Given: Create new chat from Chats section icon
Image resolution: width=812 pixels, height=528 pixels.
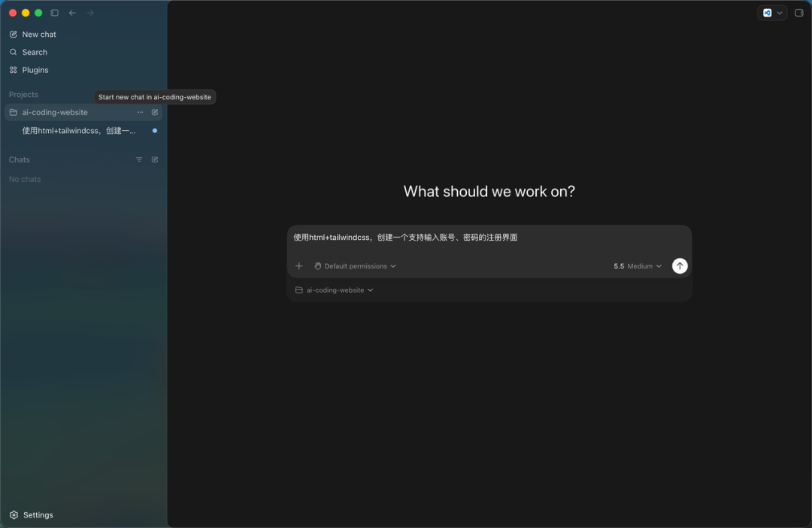Looking at the screenshot, I should pos(155,159).
